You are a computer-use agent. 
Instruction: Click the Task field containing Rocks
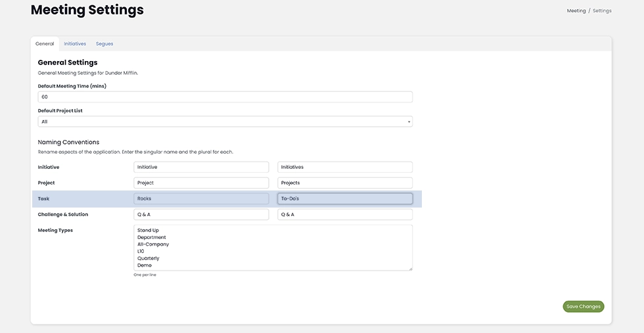[201, 198]
